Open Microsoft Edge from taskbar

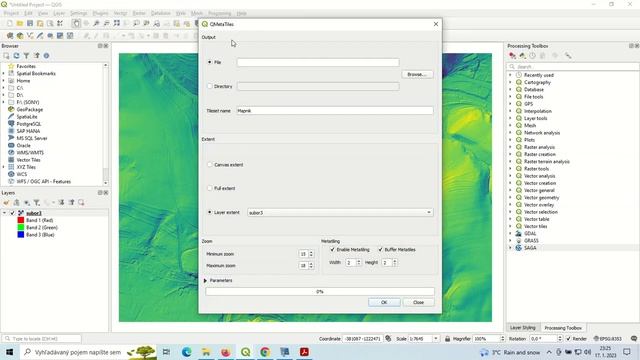(187, 352)
